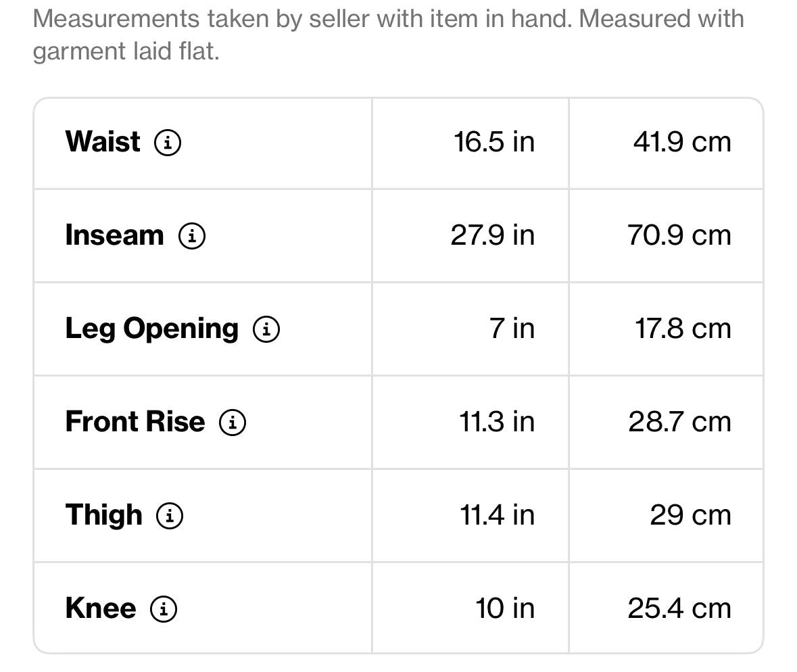Screen dimensions: 797x672
Task: Click the 25.4 cm knee value
Action: 679,608
